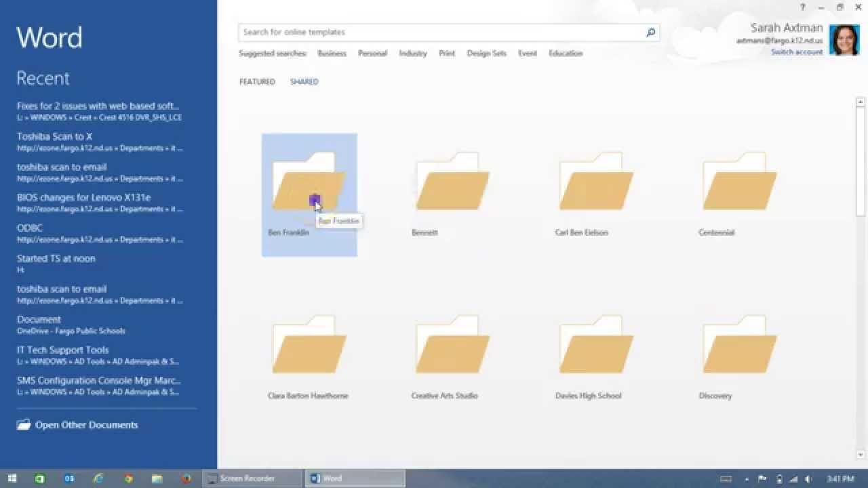Open recent 'BIOS changes for Lenovo X131e'
The width and height of the screenshot is (868, 488).
[99, 203]
